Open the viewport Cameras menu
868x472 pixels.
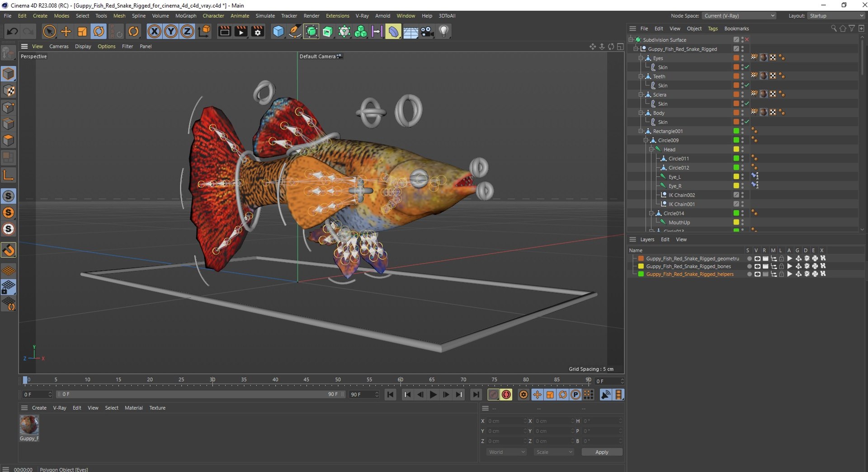[59, 46]
